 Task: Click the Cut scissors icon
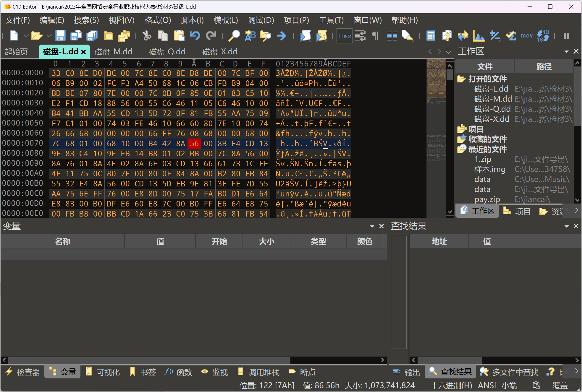coord(147,36)
